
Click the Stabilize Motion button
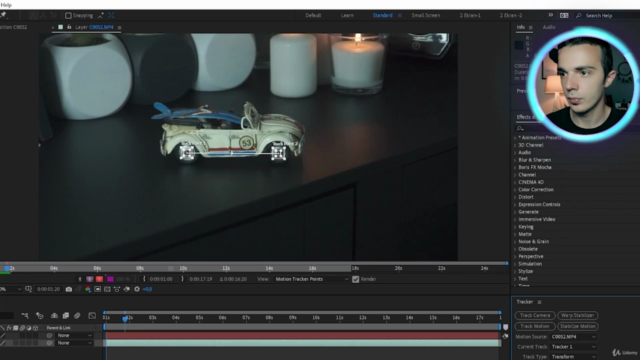click(x=578, y=326)
